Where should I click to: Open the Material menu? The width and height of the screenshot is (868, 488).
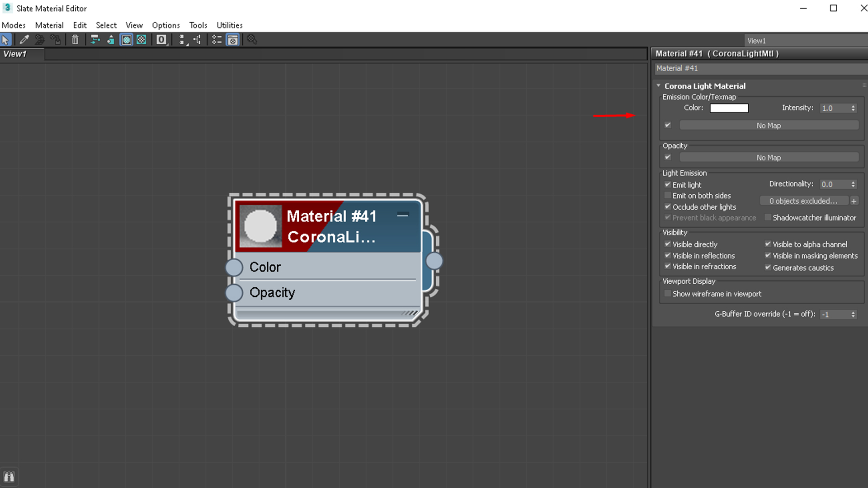pos(49,25)
